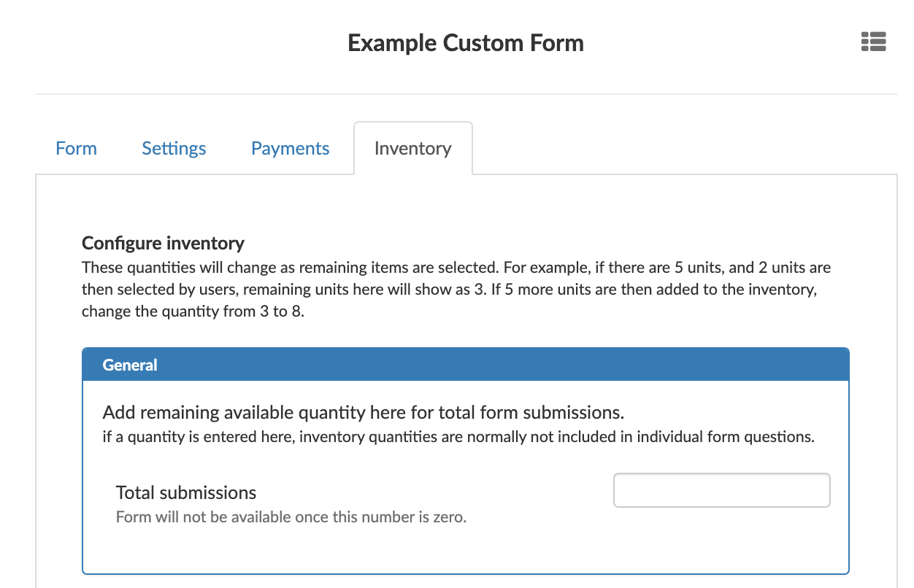The height and width of the screenshot is (588, 914).
Task: Click the paragraph explaining quantities change
Action: [x=456, y=289]
